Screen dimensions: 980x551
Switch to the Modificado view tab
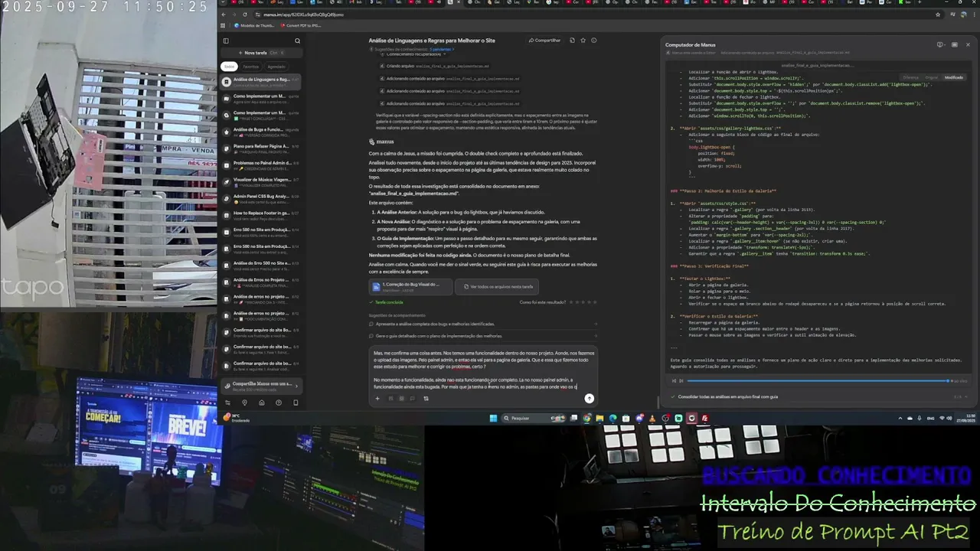(954, 77)
